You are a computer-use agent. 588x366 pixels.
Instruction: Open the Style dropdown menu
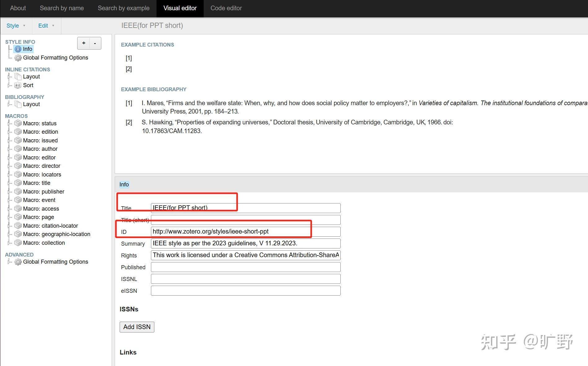click(15, 25)
